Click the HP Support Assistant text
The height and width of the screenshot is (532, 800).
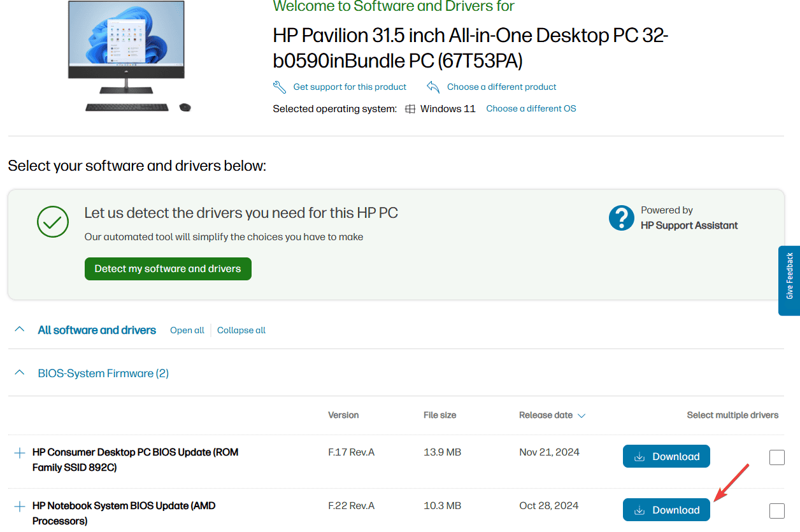point(689,226)
